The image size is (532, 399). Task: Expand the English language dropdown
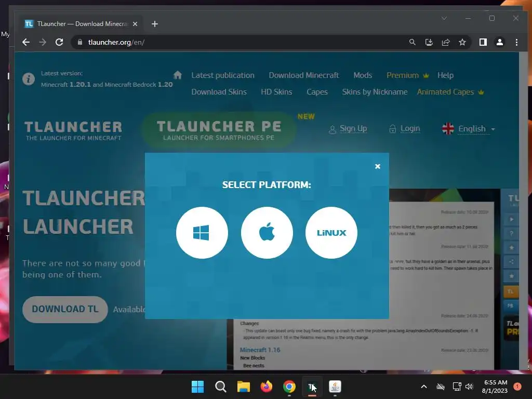[x=469, y=129]
